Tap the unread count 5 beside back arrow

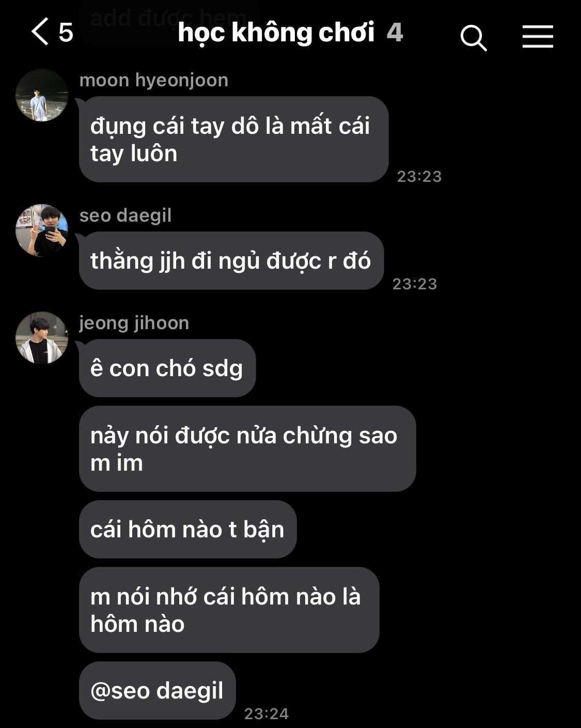pyautogui.click(x=66, y=33)
